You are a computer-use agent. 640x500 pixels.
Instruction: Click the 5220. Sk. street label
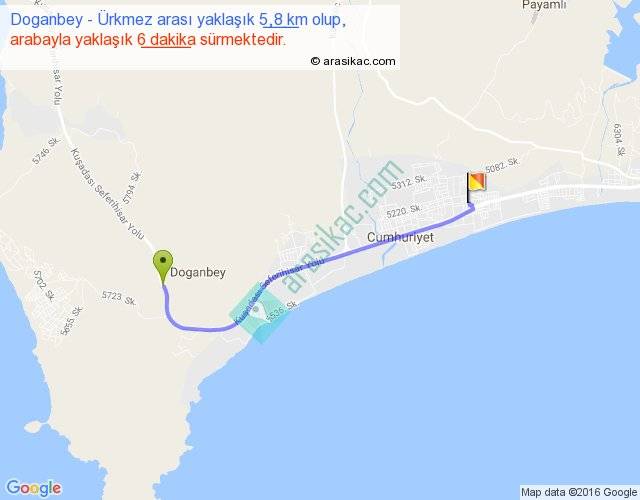(x=404, y=211)
